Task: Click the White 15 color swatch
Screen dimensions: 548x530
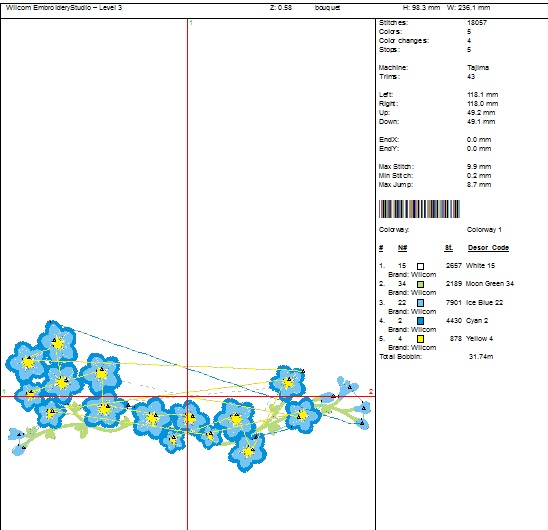Action: click(420, 266)
